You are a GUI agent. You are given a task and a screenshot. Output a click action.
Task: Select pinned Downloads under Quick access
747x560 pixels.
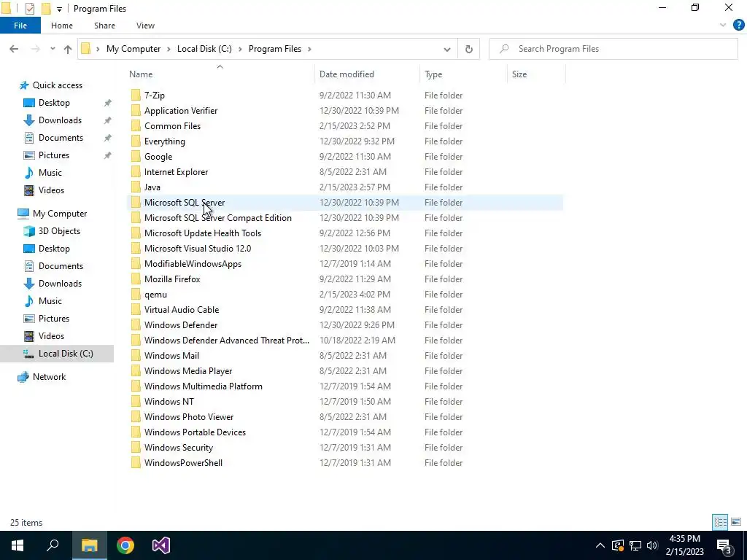click(60, 120)
